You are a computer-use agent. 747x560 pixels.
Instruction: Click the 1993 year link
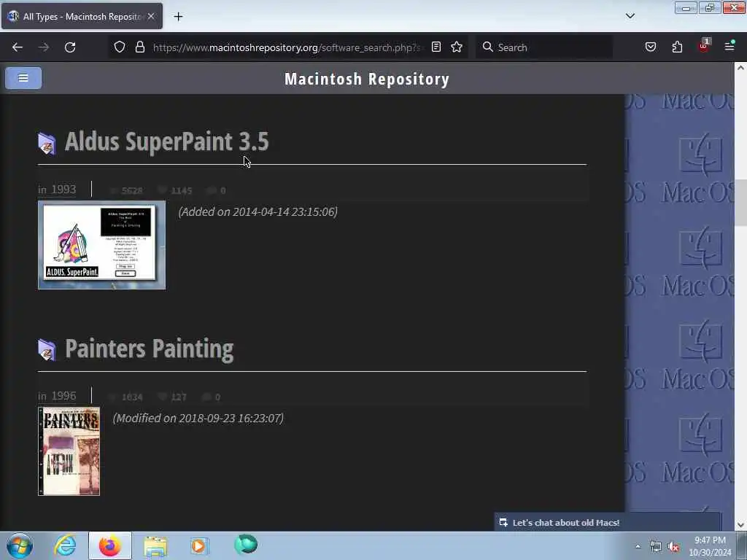[64, 190]
